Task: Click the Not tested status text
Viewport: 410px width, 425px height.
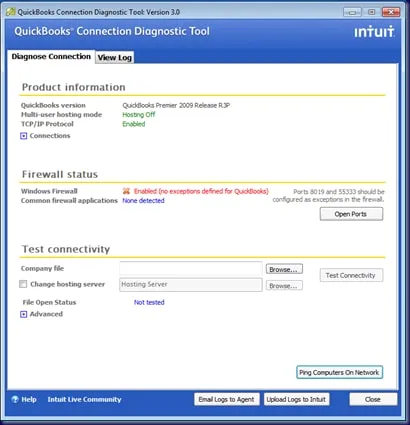Action: click(149, 302)
